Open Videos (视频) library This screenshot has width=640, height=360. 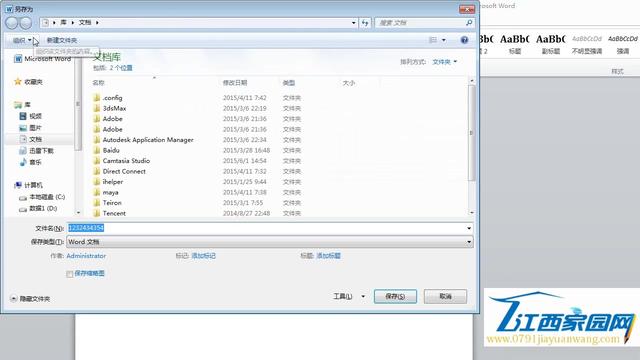pos(31,116)
